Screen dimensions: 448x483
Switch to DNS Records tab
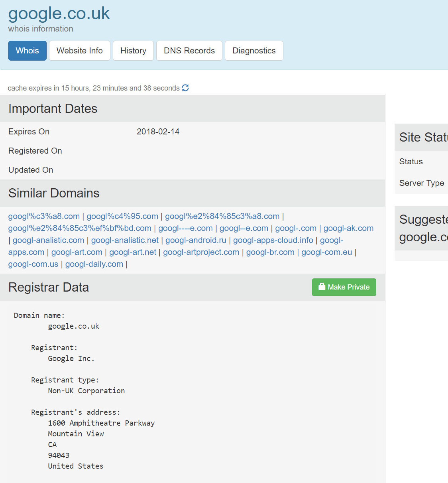point(189,50)
